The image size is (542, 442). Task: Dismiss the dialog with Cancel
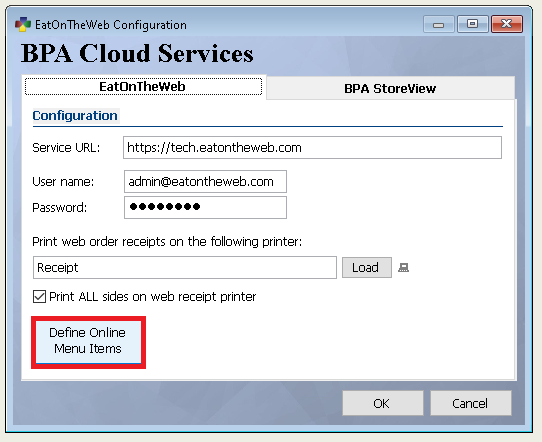470,403
